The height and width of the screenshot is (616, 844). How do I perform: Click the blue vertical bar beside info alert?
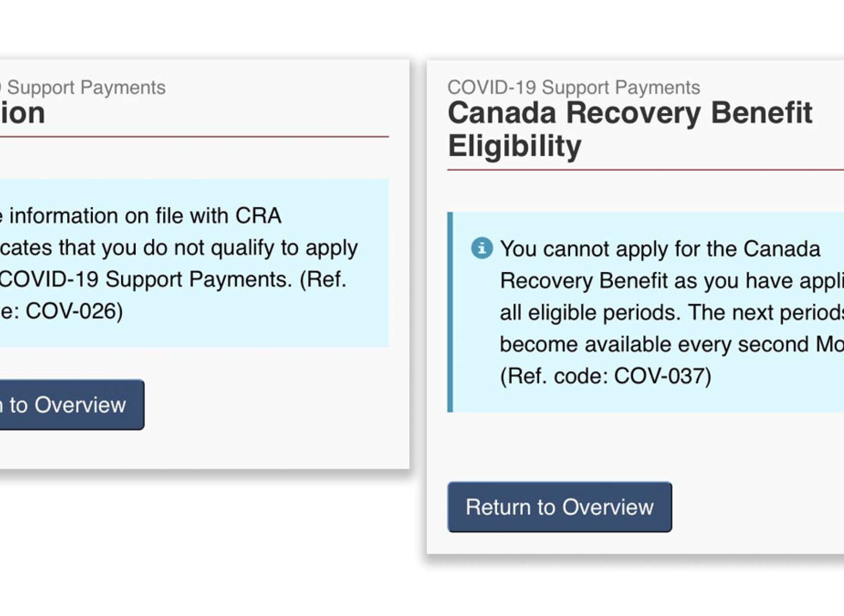[450, 312]
